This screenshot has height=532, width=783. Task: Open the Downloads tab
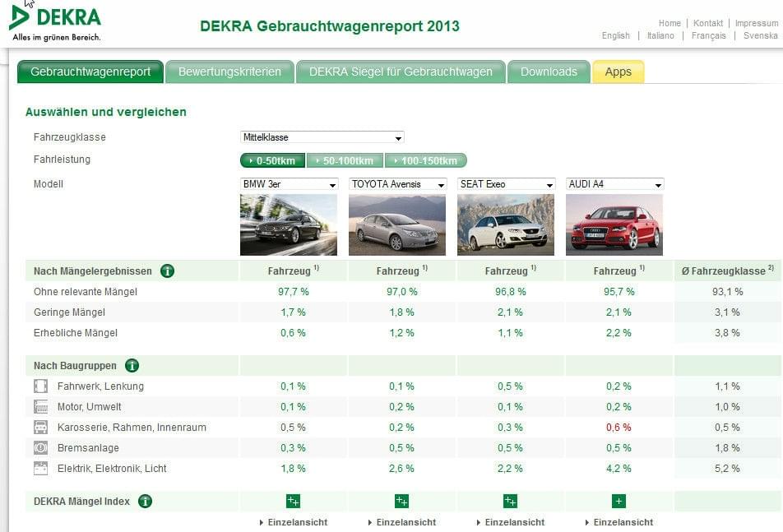549,72
